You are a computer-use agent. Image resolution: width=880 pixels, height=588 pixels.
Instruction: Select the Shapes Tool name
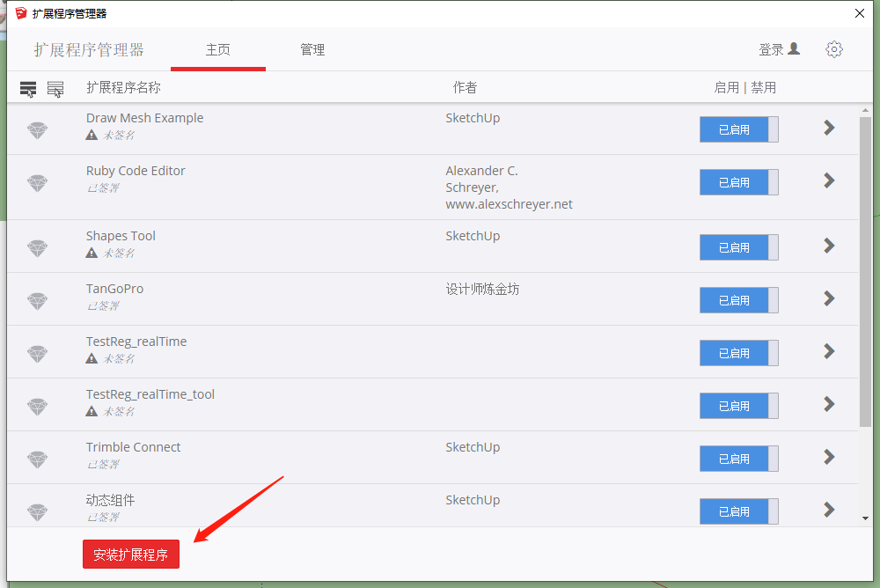121,236
